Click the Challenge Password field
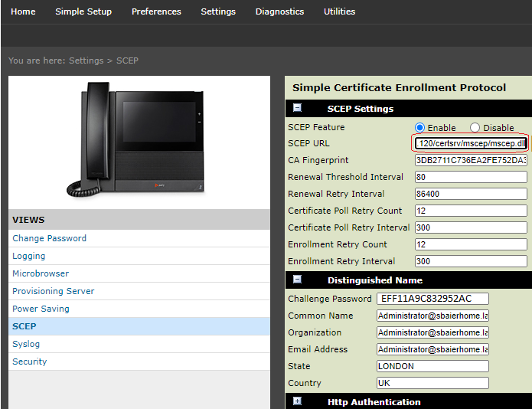 pos(432,299)
